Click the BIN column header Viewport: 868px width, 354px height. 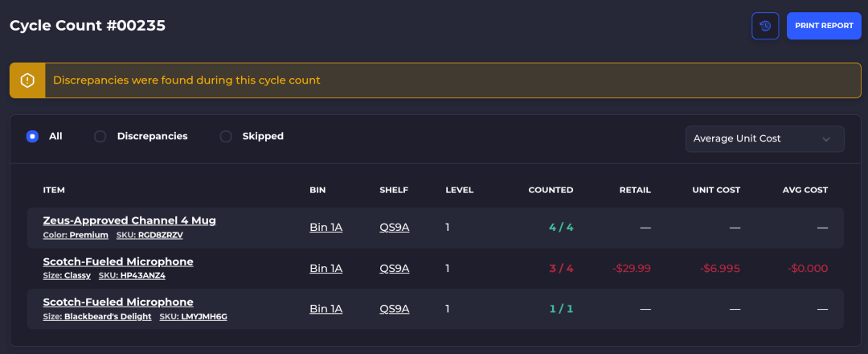(317, 190)
